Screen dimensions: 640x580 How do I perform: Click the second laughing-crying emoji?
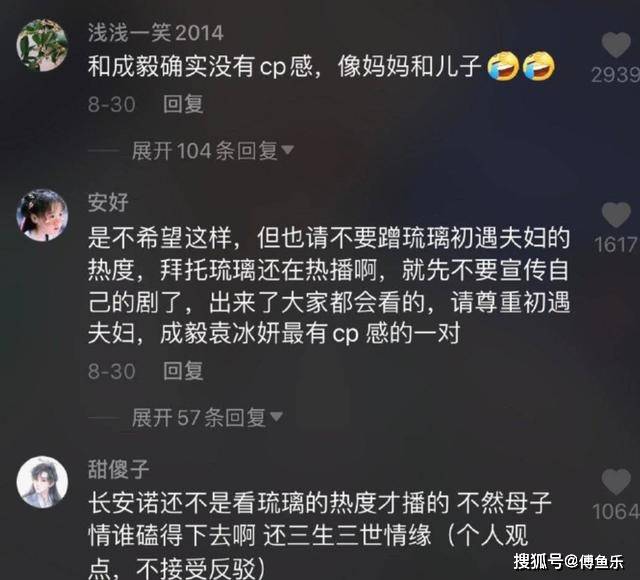click(539, 66)
